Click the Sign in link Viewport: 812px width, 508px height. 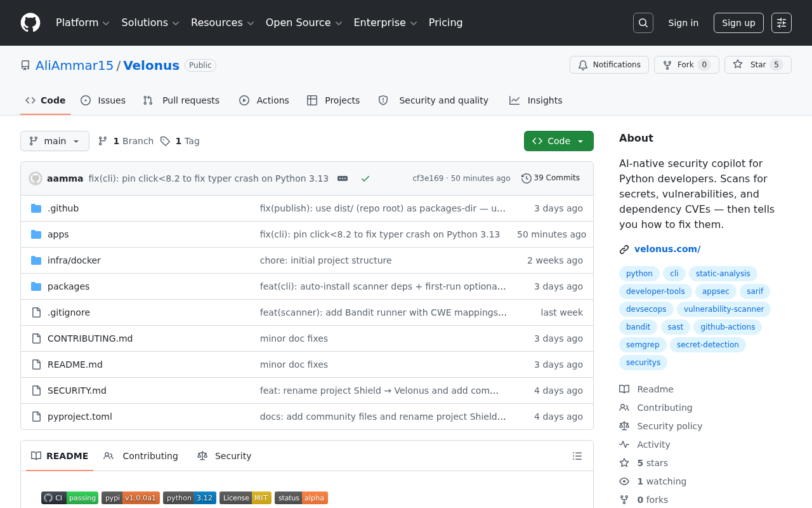683,23
